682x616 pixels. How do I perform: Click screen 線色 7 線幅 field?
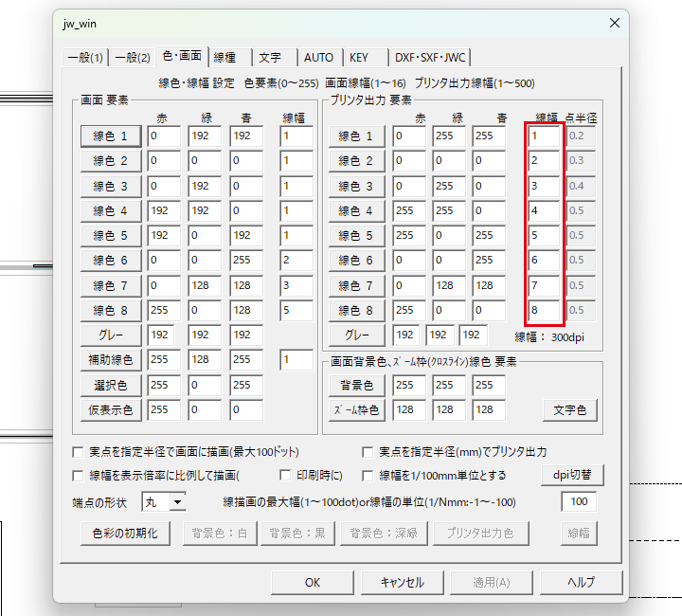296,286
